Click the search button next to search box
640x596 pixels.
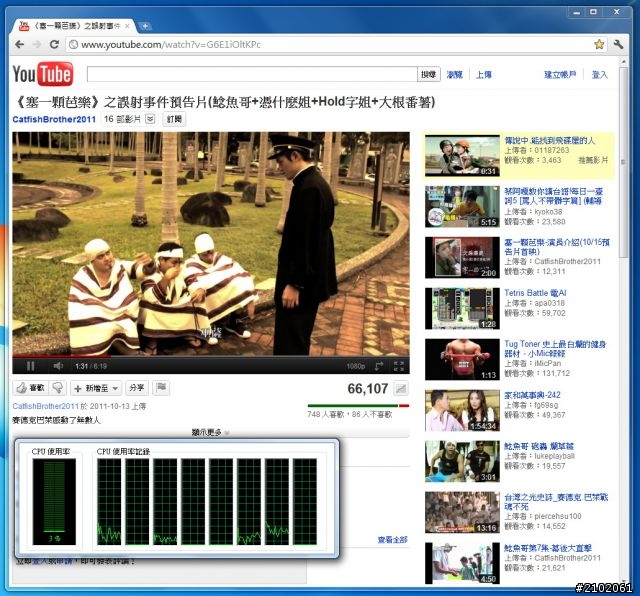pos(429,74)
